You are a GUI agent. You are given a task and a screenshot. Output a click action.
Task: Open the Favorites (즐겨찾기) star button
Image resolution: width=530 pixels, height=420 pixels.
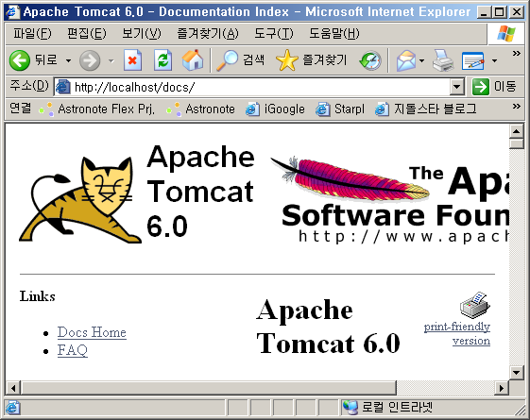coord(312,60)
